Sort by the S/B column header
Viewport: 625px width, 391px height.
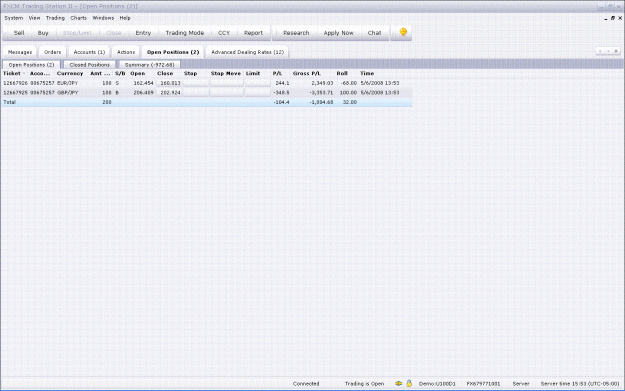pyautogui.click(x=120, y=73)
